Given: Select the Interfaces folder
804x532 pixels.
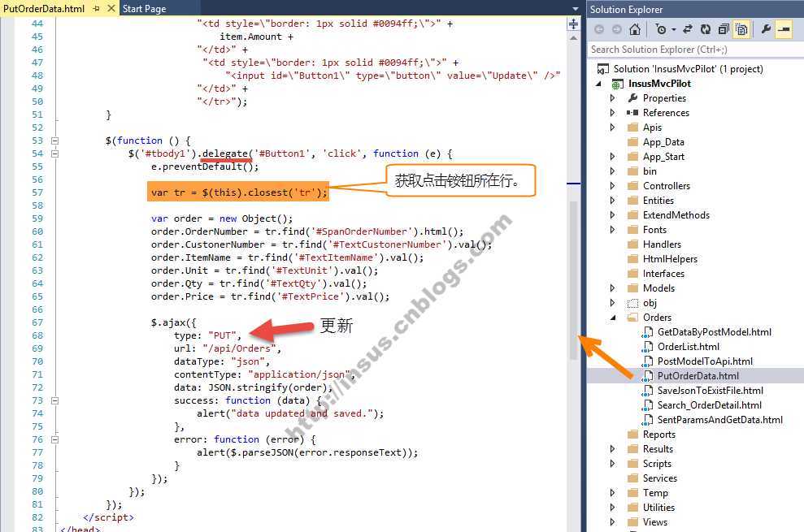Looking at the screenshot, I should pos(663,274).
